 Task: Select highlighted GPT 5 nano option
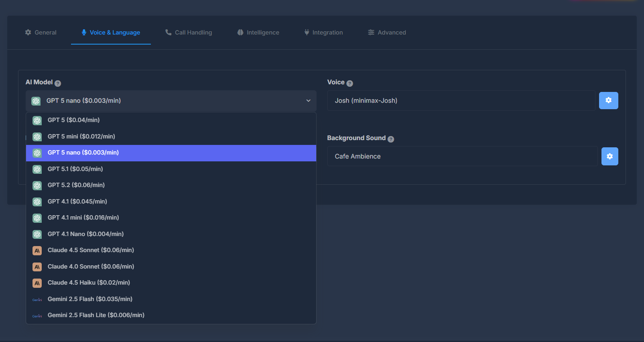pos(171,153)
